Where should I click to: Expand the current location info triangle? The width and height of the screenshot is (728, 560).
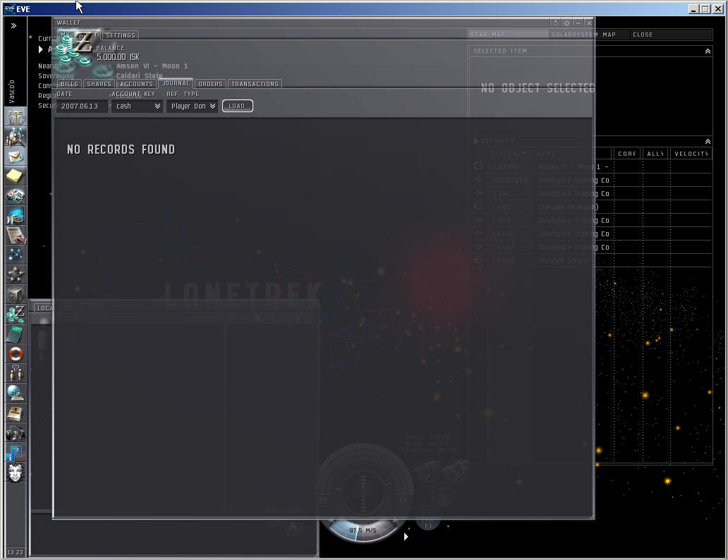(x=40, y=49)
